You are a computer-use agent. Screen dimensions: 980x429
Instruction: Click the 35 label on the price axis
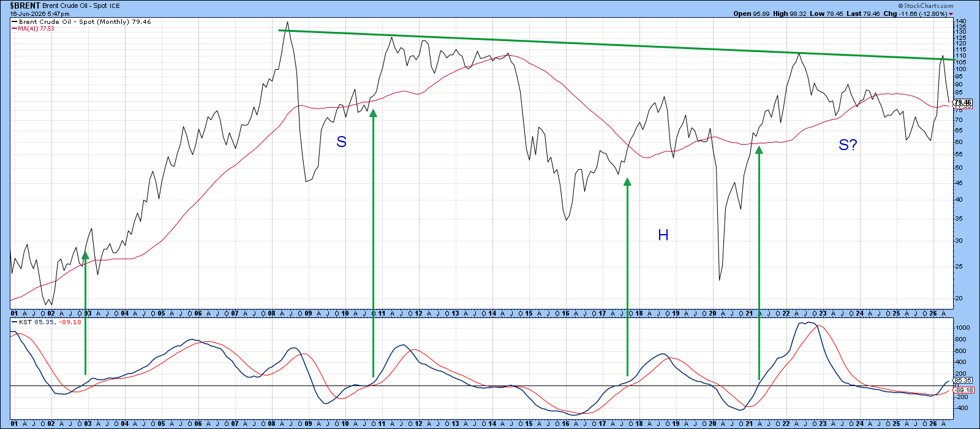coord(960,219)
